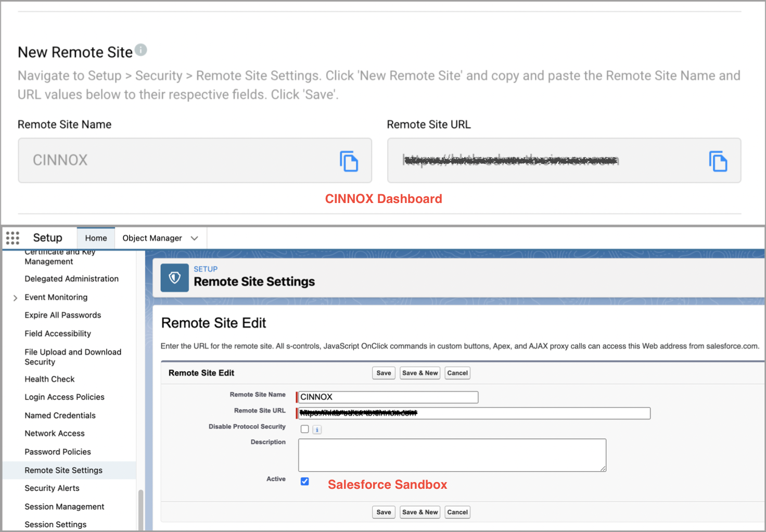Open the Object Manager dropdown chevron
This screenshot has height=532, width=766.
point(195,238)
